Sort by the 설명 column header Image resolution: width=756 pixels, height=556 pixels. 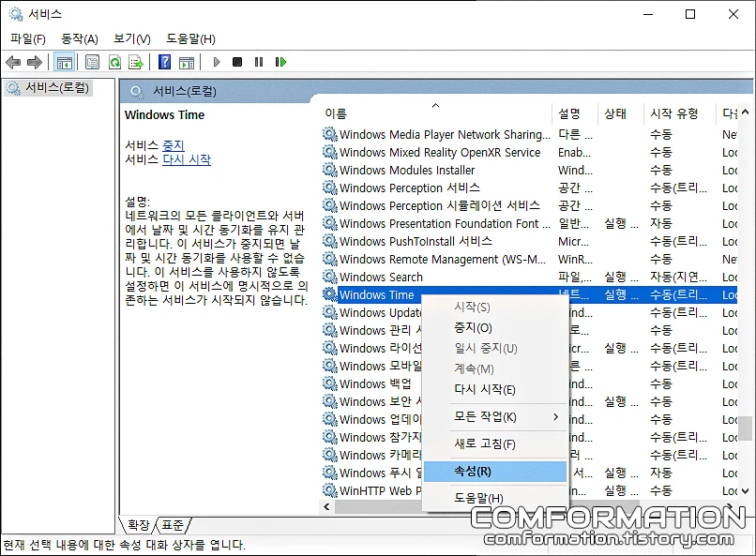coord(575,113)
